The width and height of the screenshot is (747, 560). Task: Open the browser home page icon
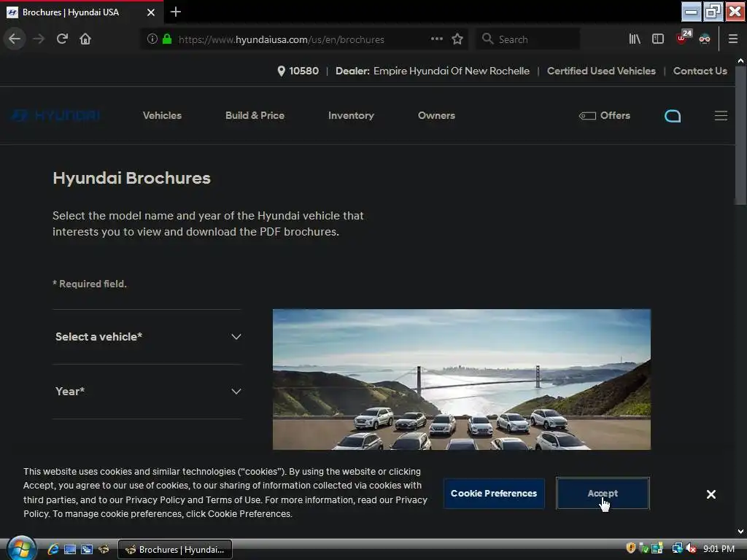click(x=85, y=39)
